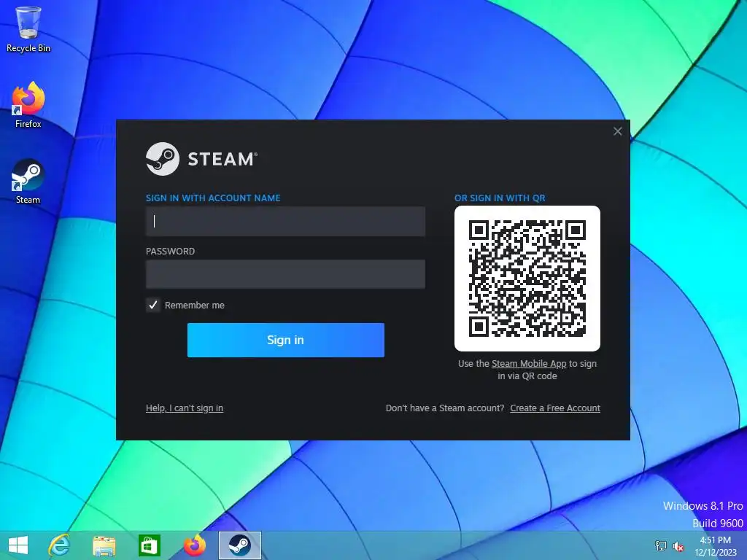Open the Windows Start button

(x=18, y=545)
